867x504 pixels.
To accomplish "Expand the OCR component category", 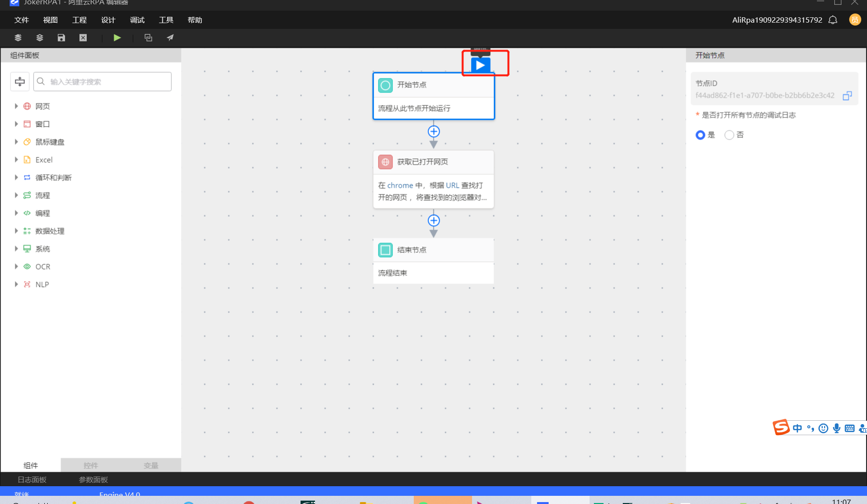I will point(16,266).
